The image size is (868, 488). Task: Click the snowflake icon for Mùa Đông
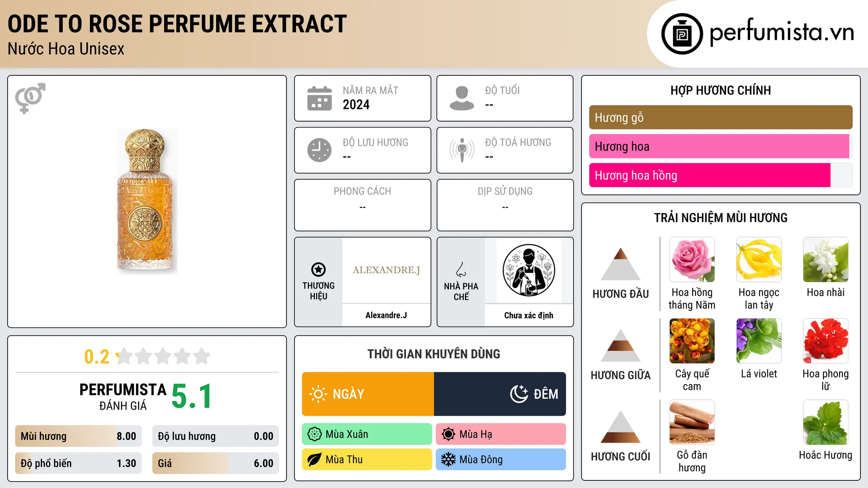(448, 460)
